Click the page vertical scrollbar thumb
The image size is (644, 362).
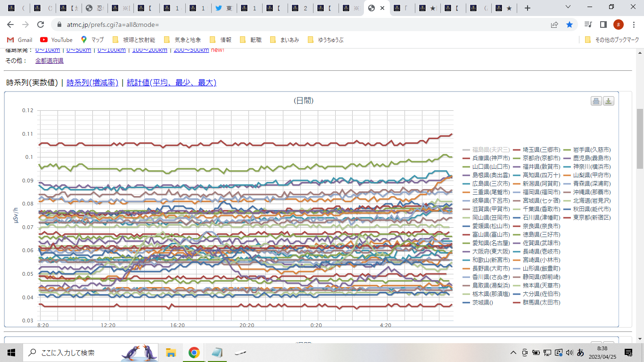640,139
